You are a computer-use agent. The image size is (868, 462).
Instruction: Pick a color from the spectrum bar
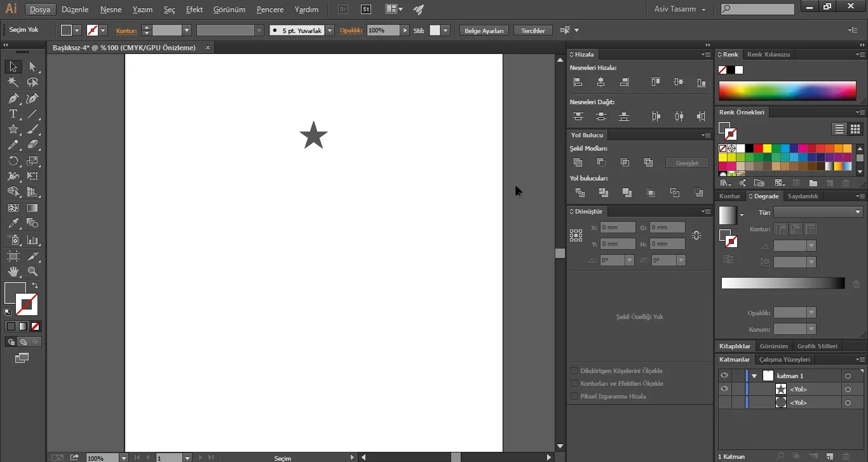click(787, 91)
